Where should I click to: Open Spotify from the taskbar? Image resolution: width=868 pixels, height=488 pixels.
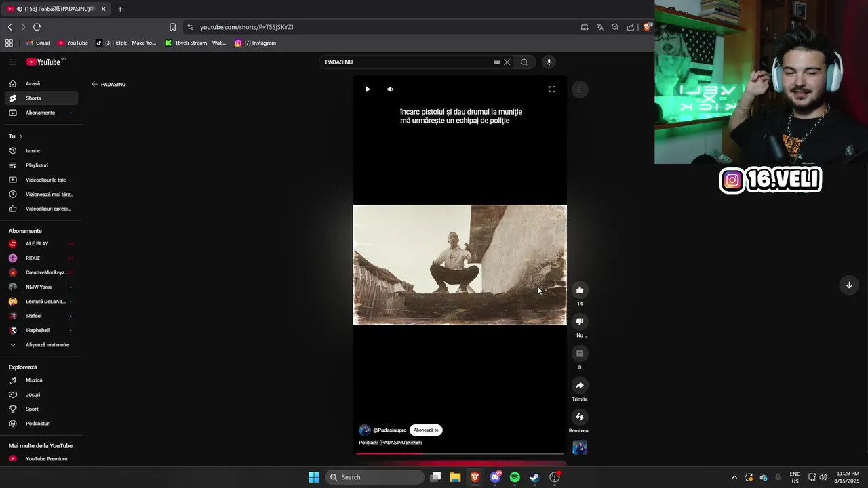click(x=515, y=477)
